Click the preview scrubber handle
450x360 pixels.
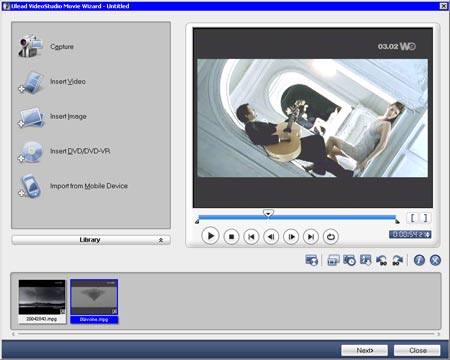268,213
